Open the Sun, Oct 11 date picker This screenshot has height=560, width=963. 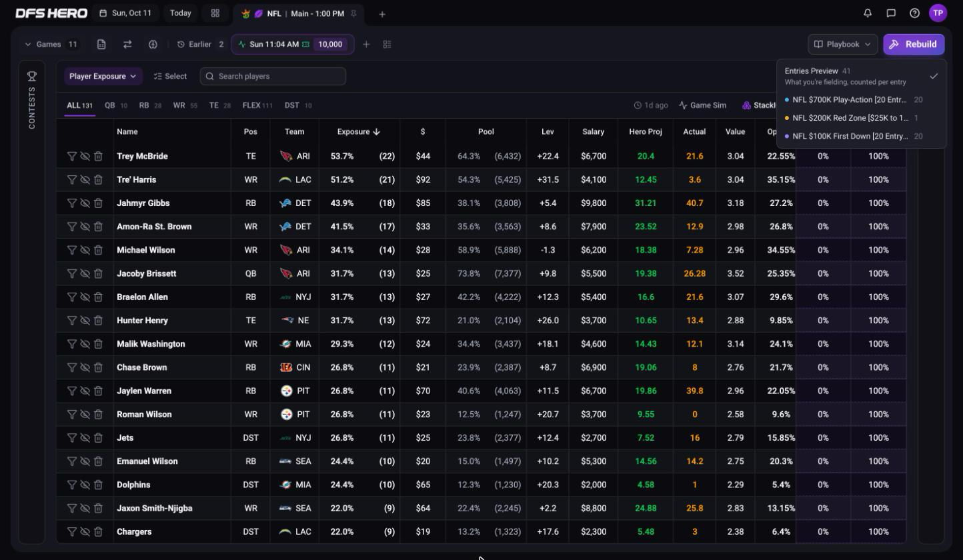coord(126,13)
